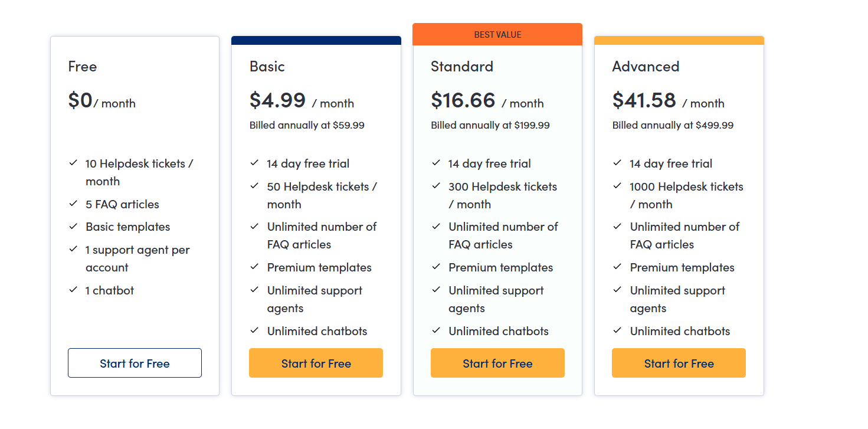Click checkmark next to 5 FAQ articles
Screen dimensions: 868x429
click(73, 203)
